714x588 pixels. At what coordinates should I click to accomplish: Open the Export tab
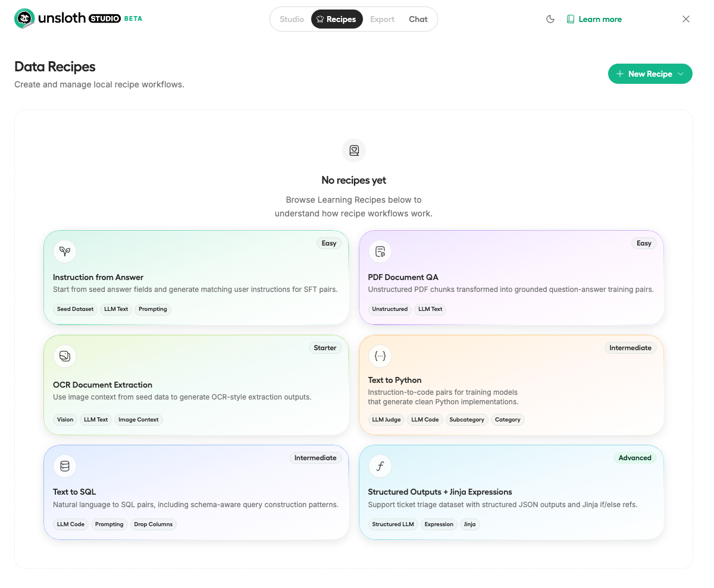pyautogui.click(x=382, y=19)
